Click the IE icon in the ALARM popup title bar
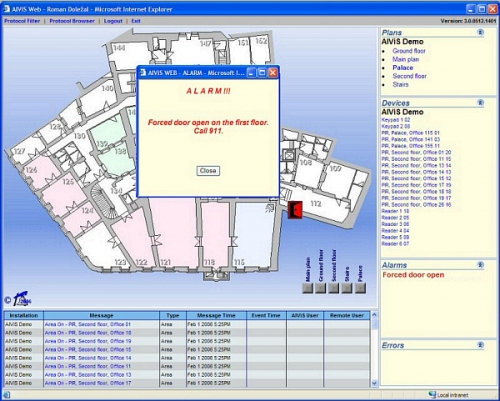 [x=143, y=72]
